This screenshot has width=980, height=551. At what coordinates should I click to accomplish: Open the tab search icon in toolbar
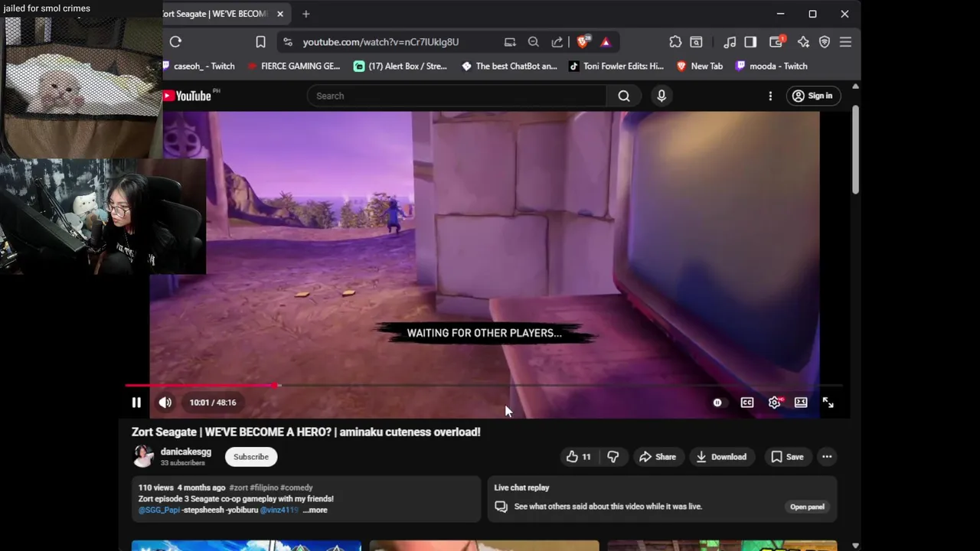(x=696, y=42)
